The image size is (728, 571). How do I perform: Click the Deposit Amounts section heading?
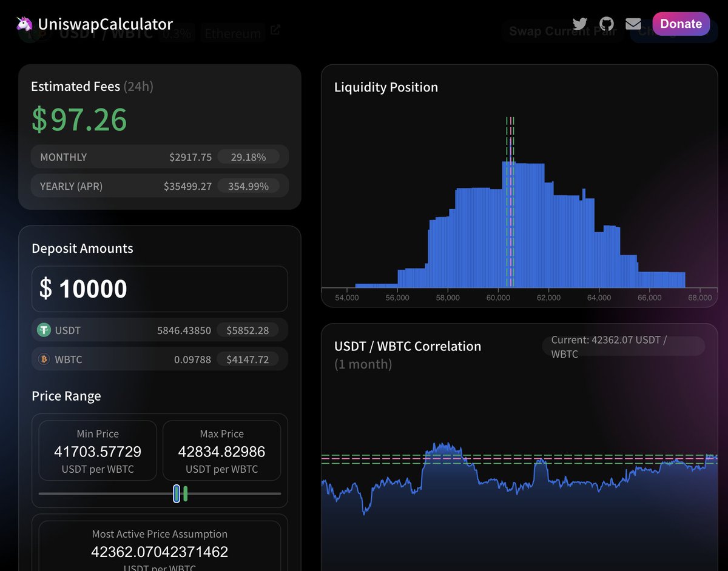pyautogui.click(x=83, y=248)
